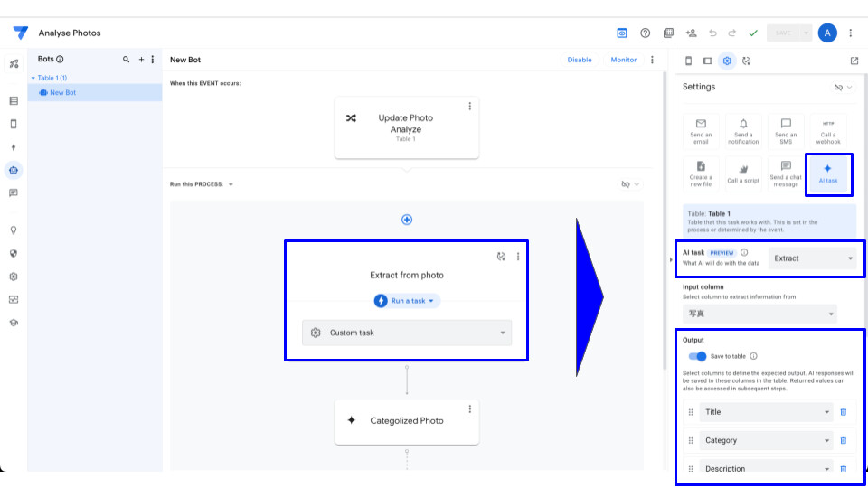This screenshot has width=868, height=488.
Task: Toggle the Save to table switch
Action: pyautogui.click(x=697, y=356)
